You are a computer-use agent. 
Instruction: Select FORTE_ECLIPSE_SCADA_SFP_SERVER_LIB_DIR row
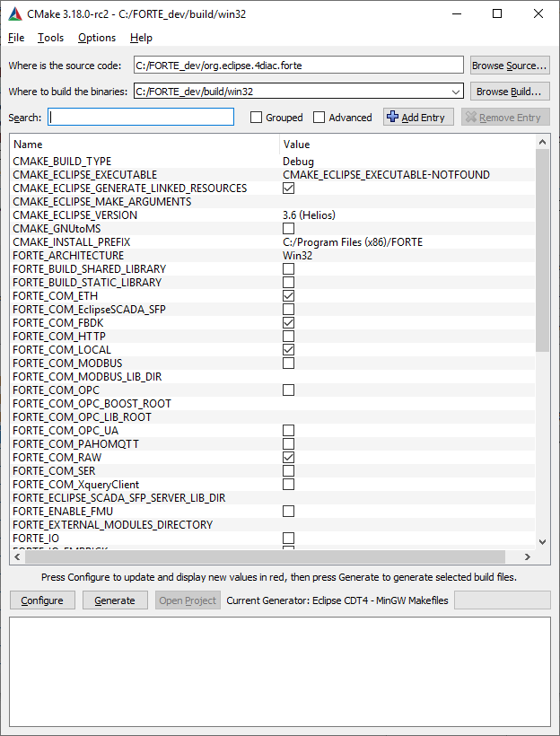click(272, 498)
